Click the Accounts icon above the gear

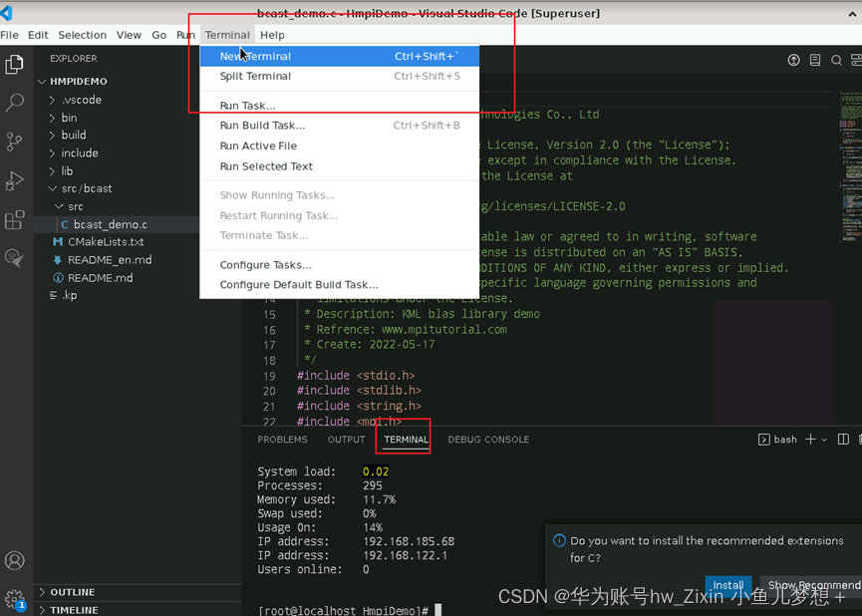click(x=15, y=561)
